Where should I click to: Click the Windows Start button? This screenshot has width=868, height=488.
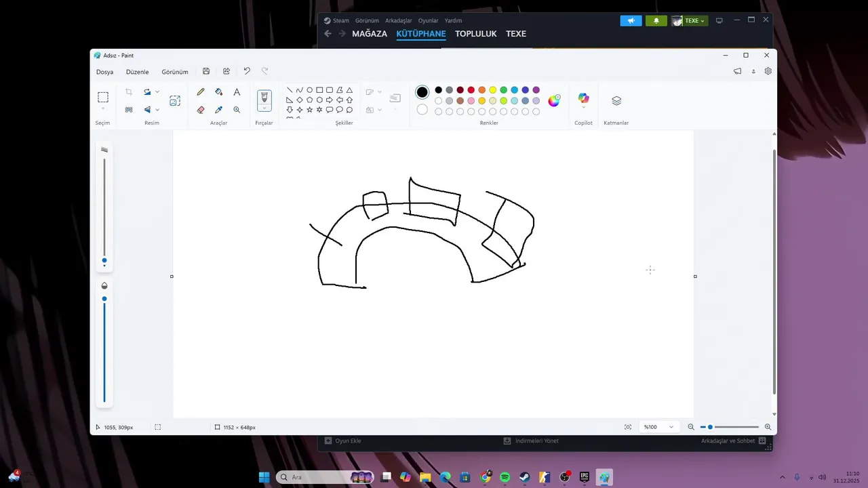(264, 477)
